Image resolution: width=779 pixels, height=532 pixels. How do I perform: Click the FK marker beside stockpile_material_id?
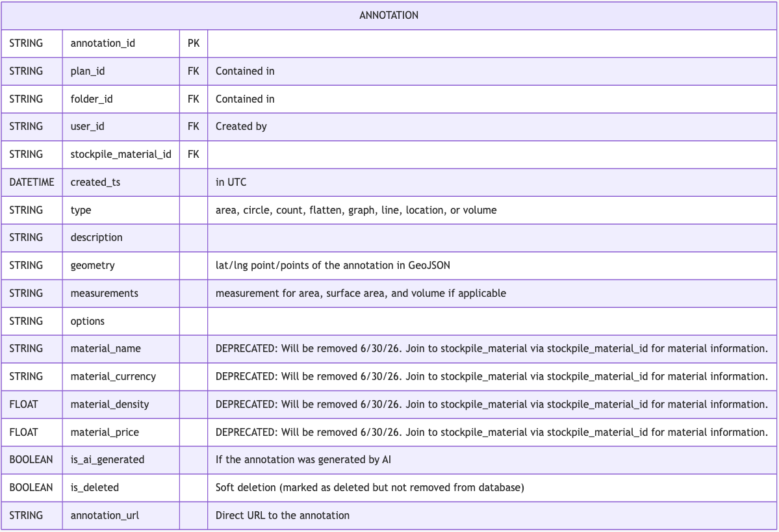[194, 154]
